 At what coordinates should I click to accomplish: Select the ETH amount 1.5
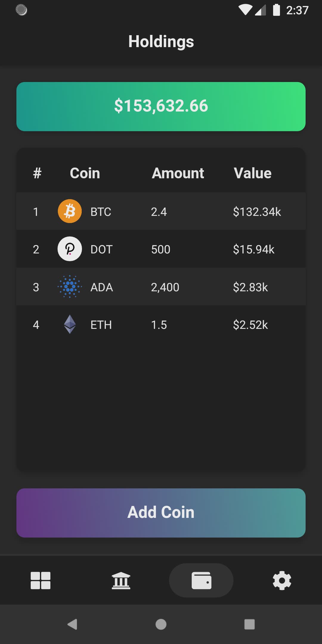click(159, 325)
